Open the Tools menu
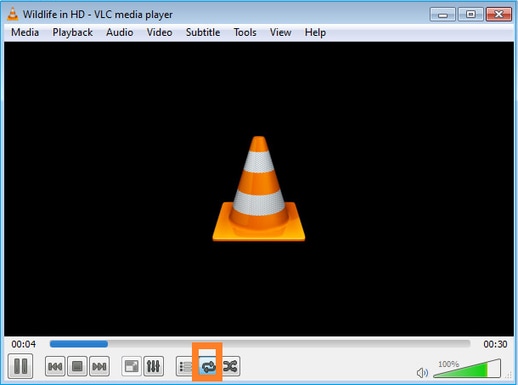518x385 pixels. 245,32
